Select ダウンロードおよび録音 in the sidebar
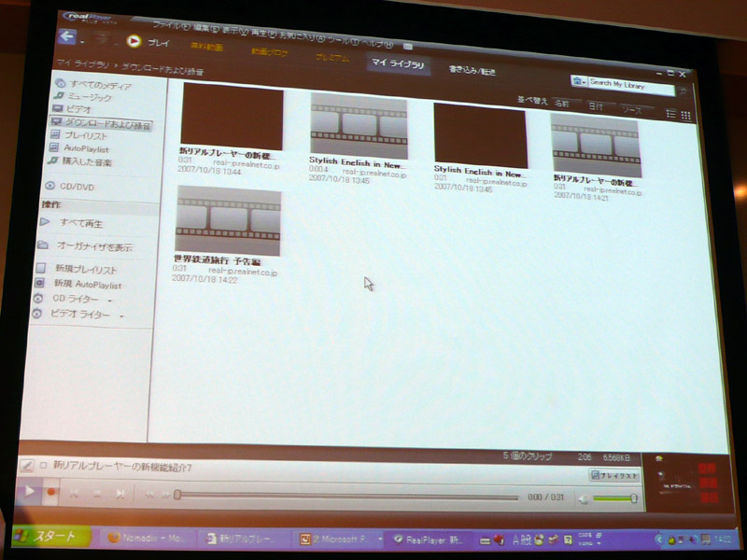The height and width of the screenshot is (560, 747). point(101,125)
